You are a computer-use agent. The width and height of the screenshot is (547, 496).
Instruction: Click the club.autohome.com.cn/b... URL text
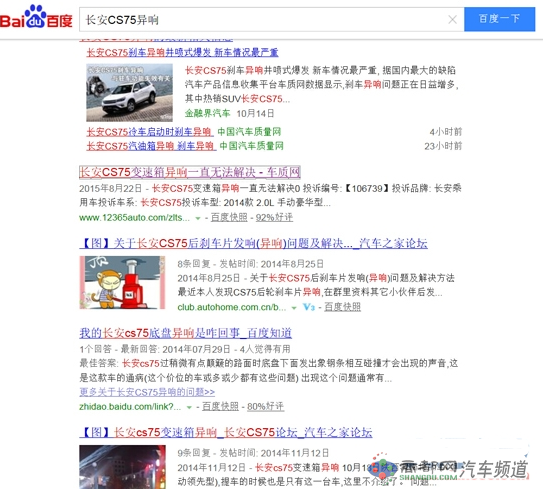[232, 307]
